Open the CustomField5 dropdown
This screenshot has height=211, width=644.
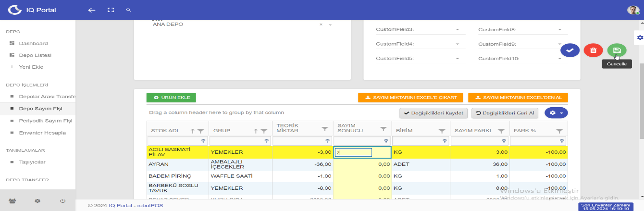pos(457,59)
